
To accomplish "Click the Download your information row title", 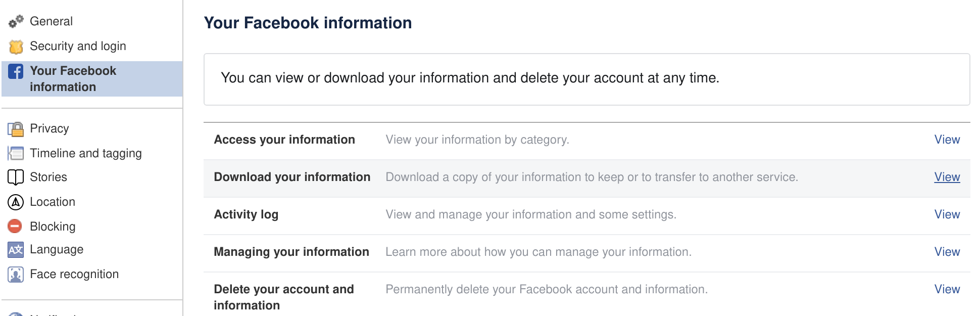I will (x=292, y=177).
